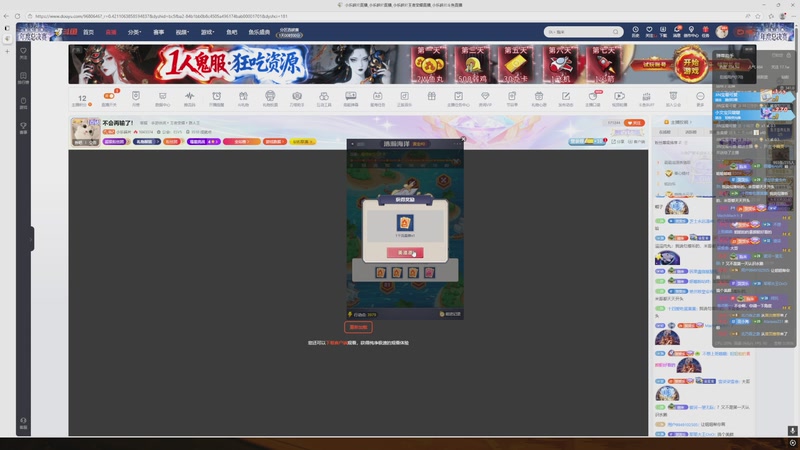800x450 pixels.
Task: Open the join guild shield icon
Action: click(x=673, y=98)
